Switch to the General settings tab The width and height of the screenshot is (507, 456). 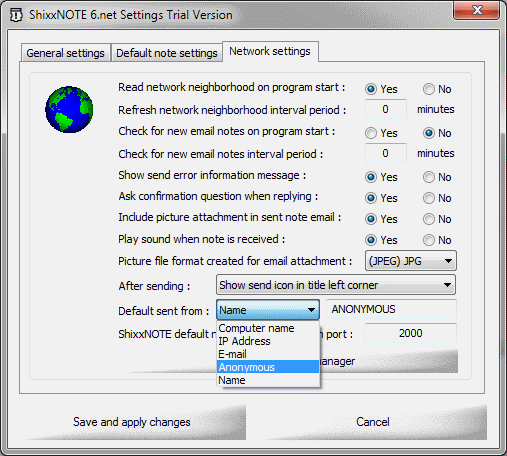point(65,53)
